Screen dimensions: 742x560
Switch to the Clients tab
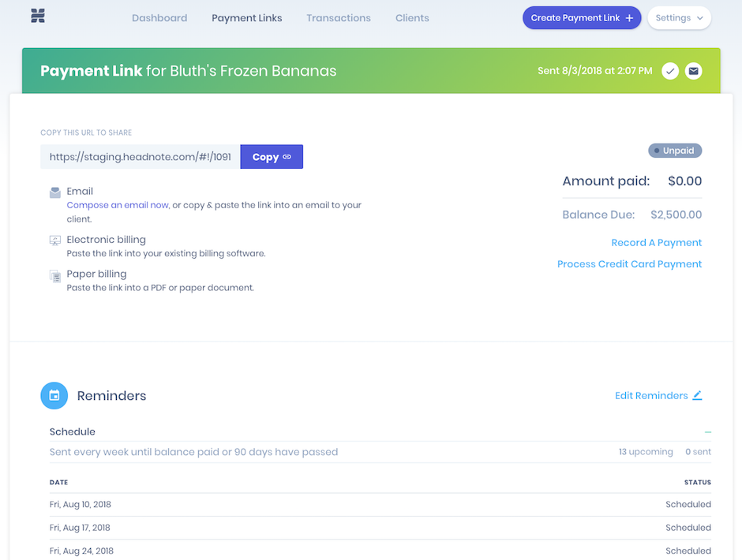[412, 17]
